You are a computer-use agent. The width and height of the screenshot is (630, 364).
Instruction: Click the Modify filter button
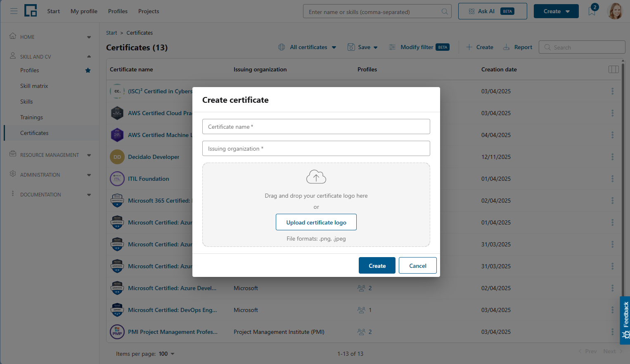(419, 47)
